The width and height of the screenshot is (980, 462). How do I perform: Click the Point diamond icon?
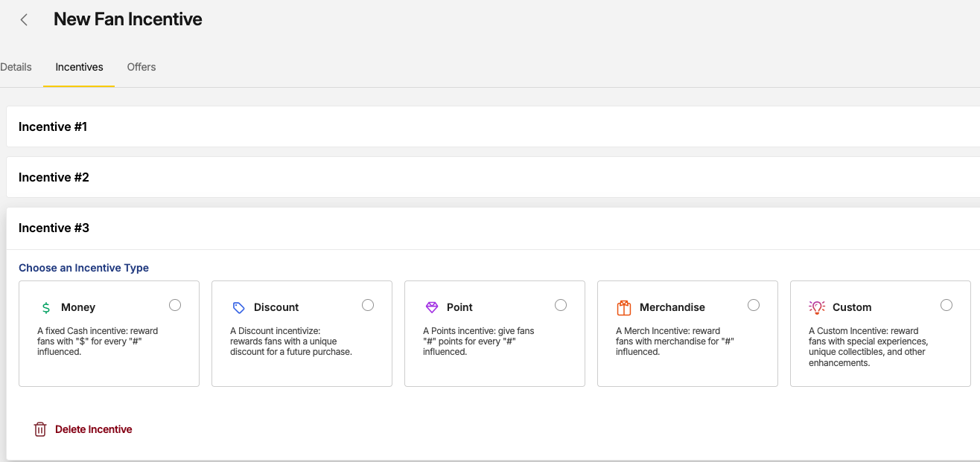pos(432,307)
